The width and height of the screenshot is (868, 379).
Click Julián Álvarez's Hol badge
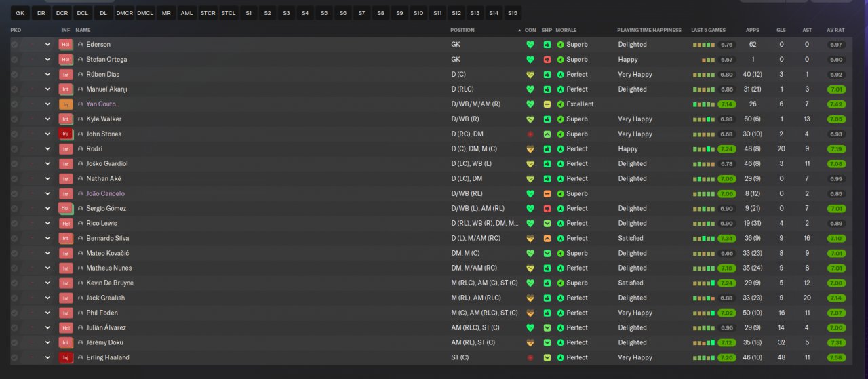(66, 328)
